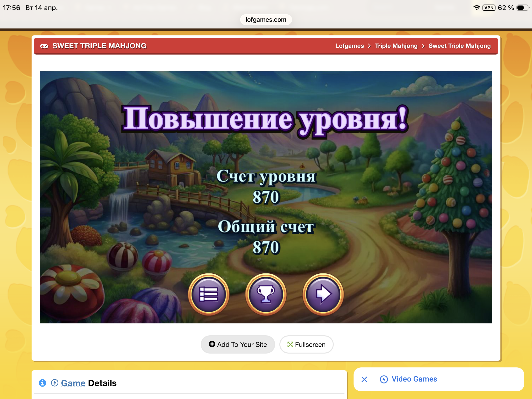Click Sweet Triple Mahjong breadcrumb link

pos(459,46)
